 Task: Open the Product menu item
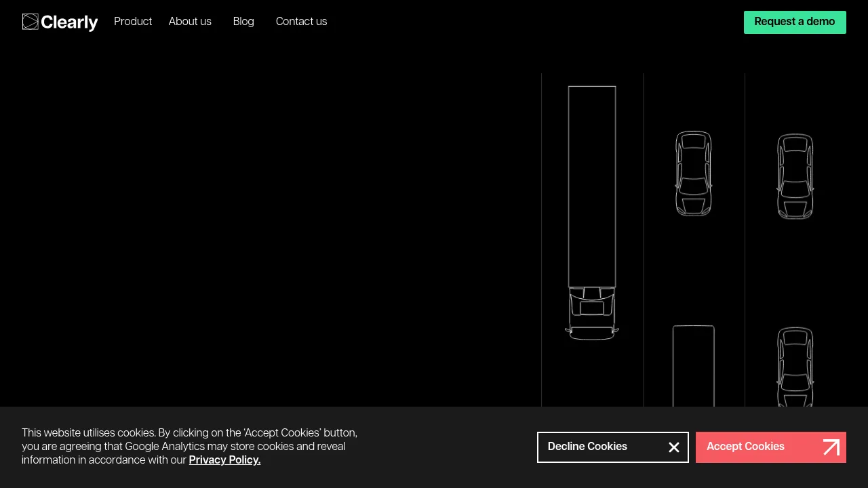[133, 22]
